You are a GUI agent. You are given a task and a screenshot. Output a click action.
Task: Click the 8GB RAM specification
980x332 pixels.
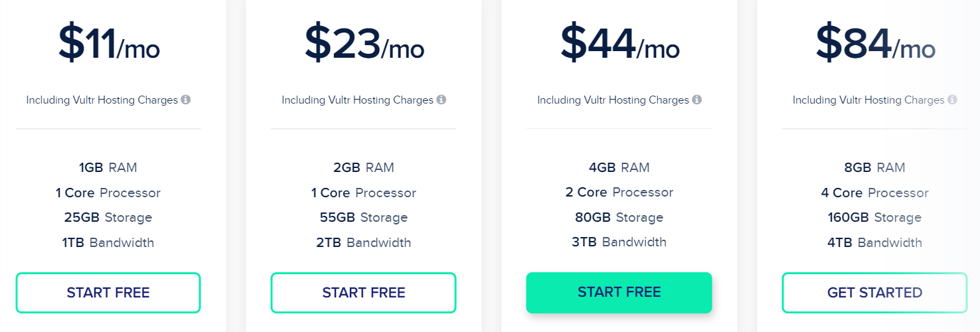point(875,168)
